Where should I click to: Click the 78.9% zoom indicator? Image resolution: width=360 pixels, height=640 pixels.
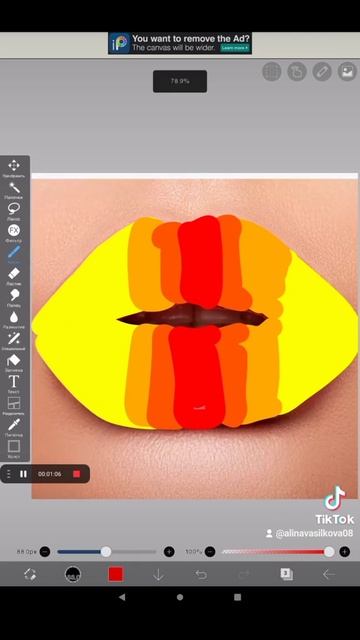180,81
